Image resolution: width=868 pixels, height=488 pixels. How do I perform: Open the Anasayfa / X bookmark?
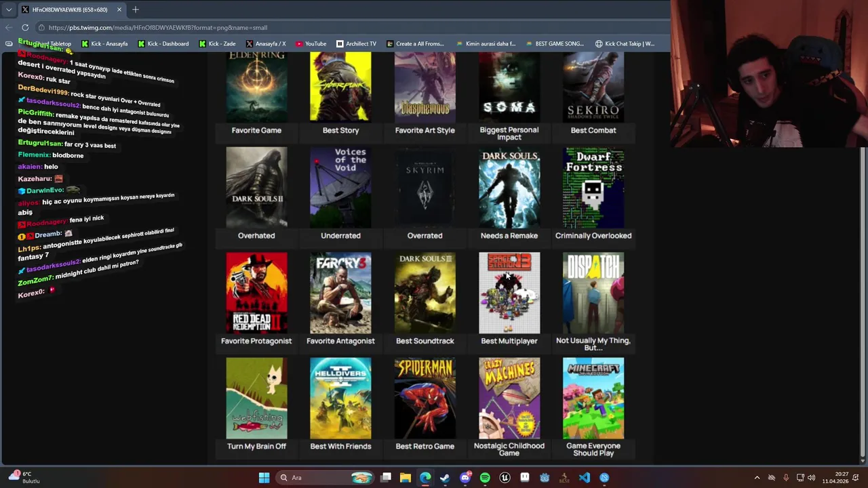[266, 43]
